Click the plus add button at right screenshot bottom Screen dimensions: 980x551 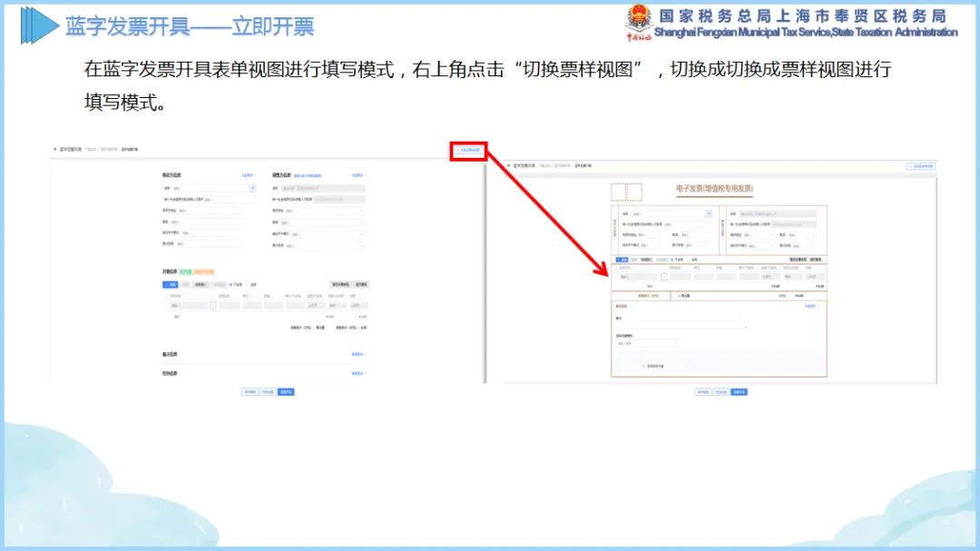(x=653, y=366)
